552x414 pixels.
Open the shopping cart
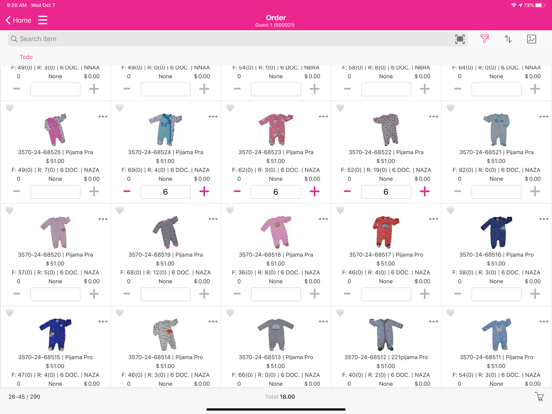pos(539,396)
